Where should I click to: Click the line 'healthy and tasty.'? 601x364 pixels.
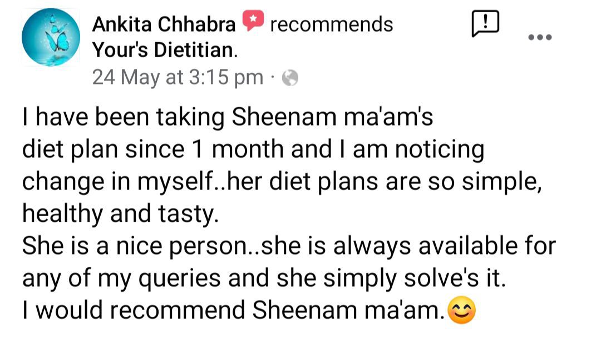(120, 213)
